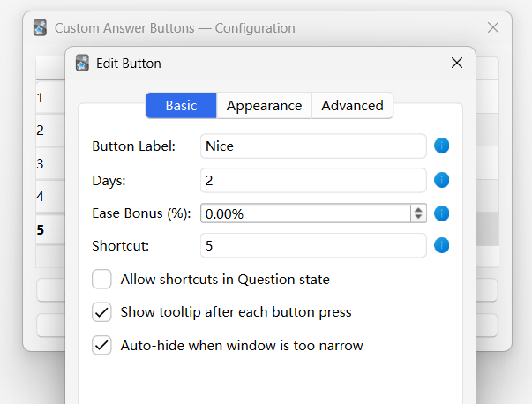Select row 4 in Configuration table
This screenshot has height=404, width=532.
point(50,197)
